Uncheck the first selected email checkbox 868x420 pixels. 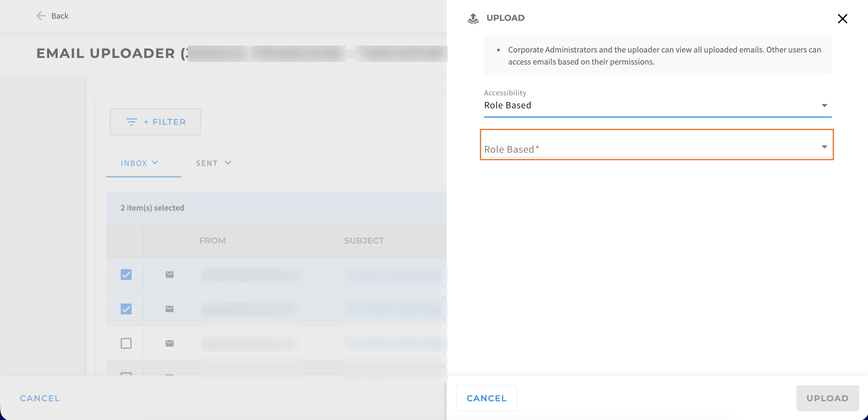126,275
